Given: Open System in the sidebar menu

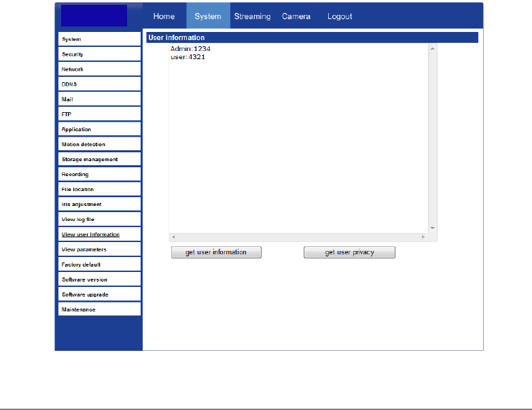Looking at the screenshot, I should point(99,39).
